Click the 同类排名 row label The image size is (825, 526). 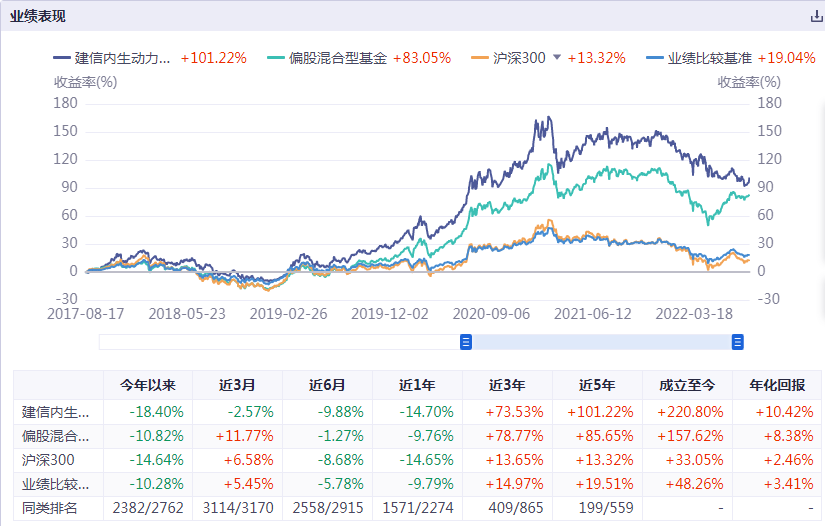[x=50, y=508]
